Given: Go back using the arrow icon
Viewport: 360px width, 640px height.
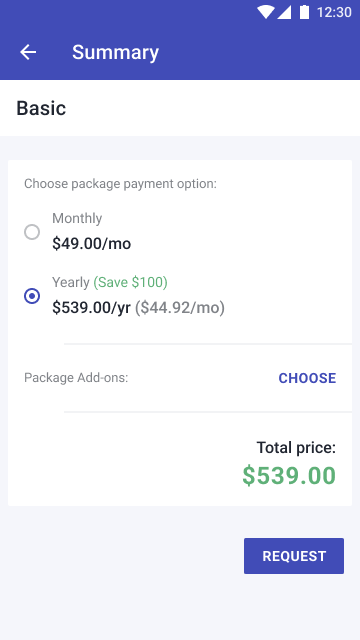Looking at the screenshot, I should coord(28,52).
